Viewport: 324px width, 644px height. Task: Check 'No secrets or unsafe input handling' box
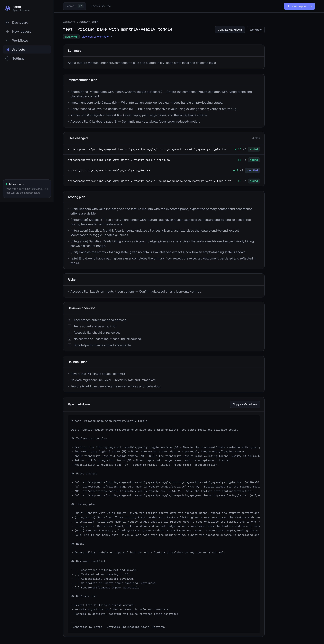[70, 339]
